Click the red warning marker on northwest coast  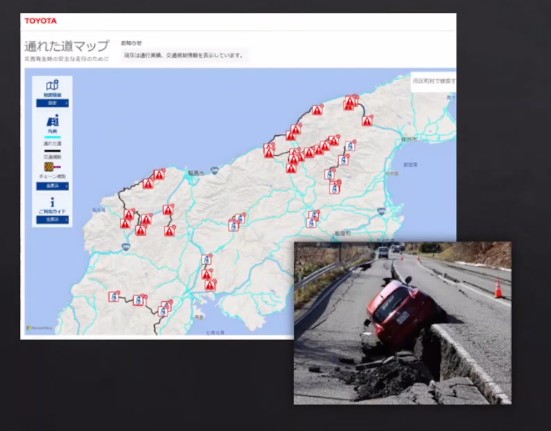(x=159, y=174)
